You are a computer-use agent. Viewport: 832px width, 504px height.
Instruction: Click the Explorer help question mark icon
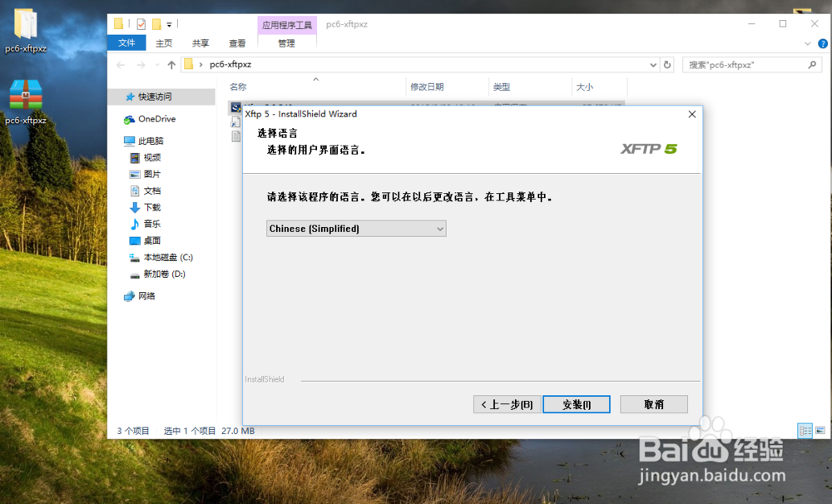pos(823,43)
